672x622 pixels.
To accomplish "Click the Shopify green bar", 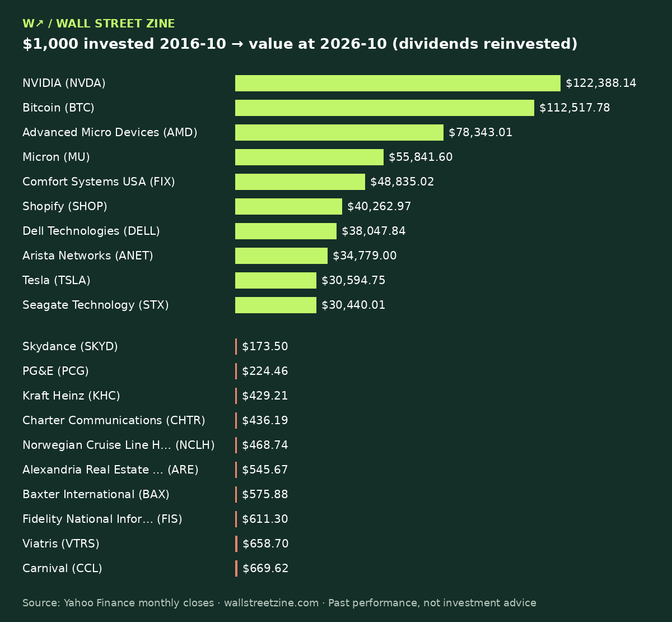I will coord(288,207).
